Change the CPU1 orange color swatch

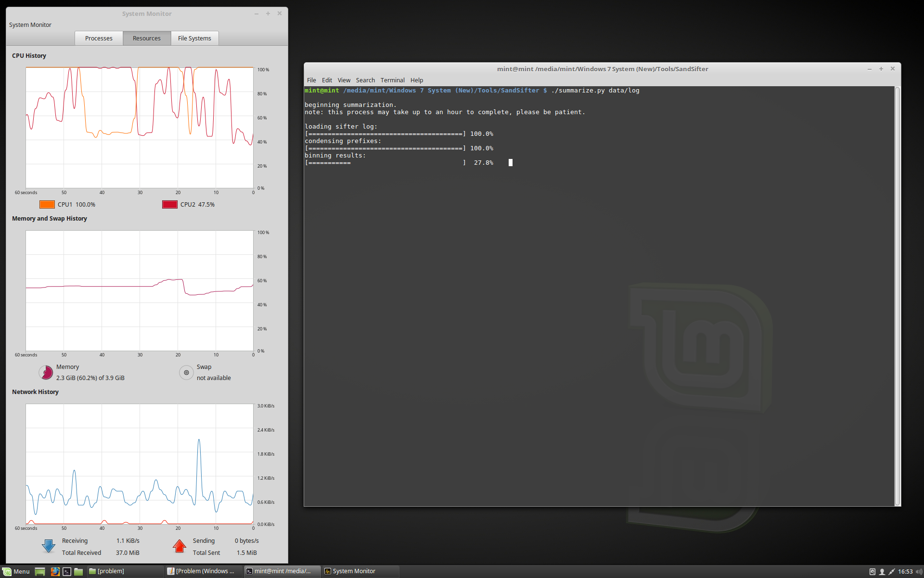click(x=47, y=204)
